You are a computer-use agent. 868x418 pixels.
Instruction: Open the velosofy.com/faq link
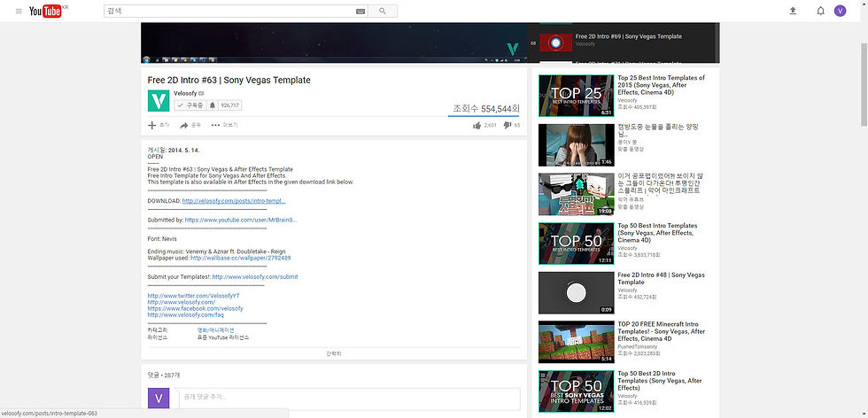click(185, 315)
